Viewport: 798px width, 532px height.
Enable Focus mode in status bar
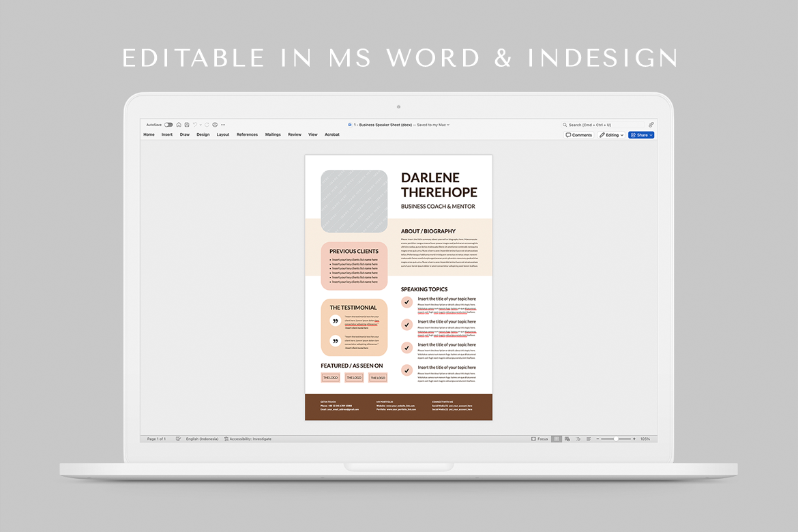pos(540,439)
